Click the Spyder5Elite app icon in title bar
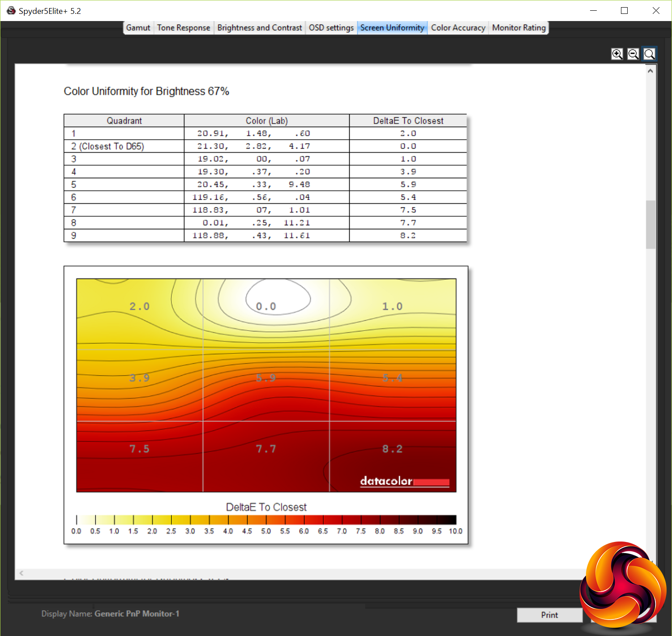Viewport: 672px width, 636px height. [x=11, y=11]
